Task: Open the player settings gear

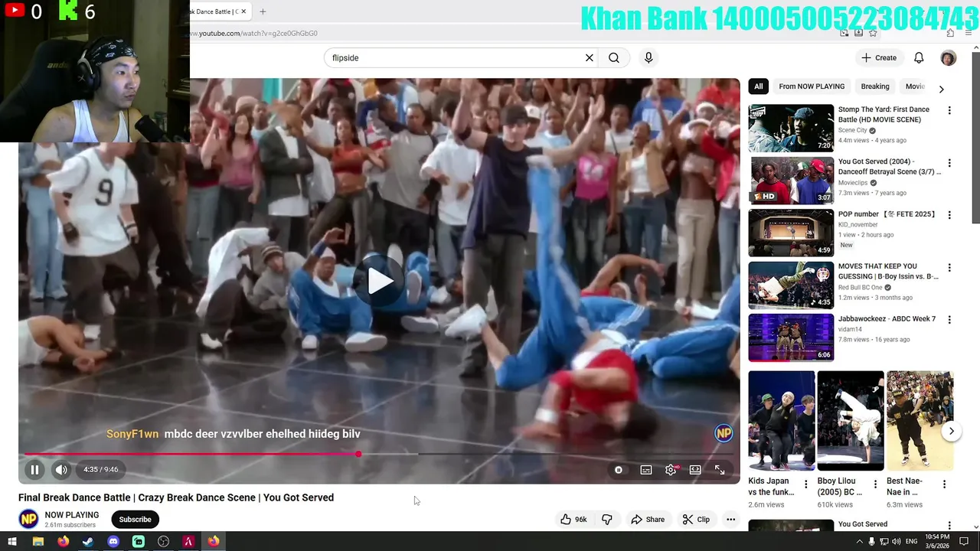Action: tap(671, 470)
